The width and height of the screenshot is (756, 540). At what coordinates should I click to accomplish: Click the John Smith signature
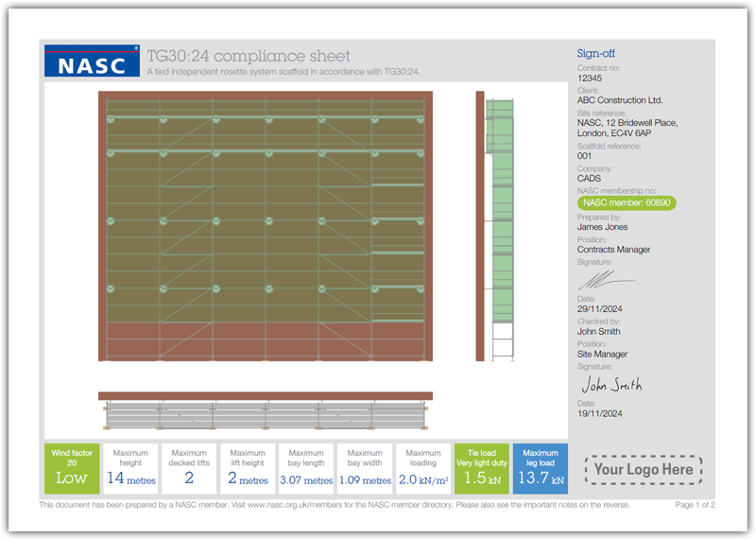610,385
